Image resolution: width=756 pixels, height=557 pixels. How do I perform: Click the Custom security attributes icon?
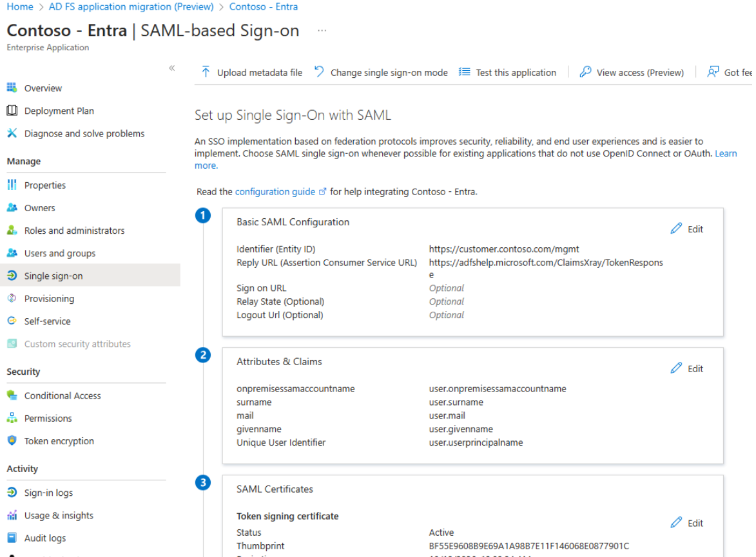coord(12,344)
